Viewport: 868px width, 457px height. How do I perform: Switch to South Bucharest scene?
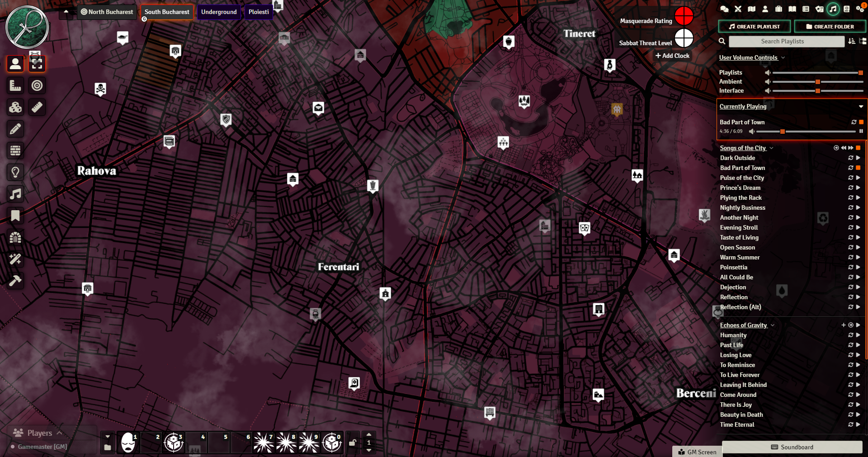point(167,12)
